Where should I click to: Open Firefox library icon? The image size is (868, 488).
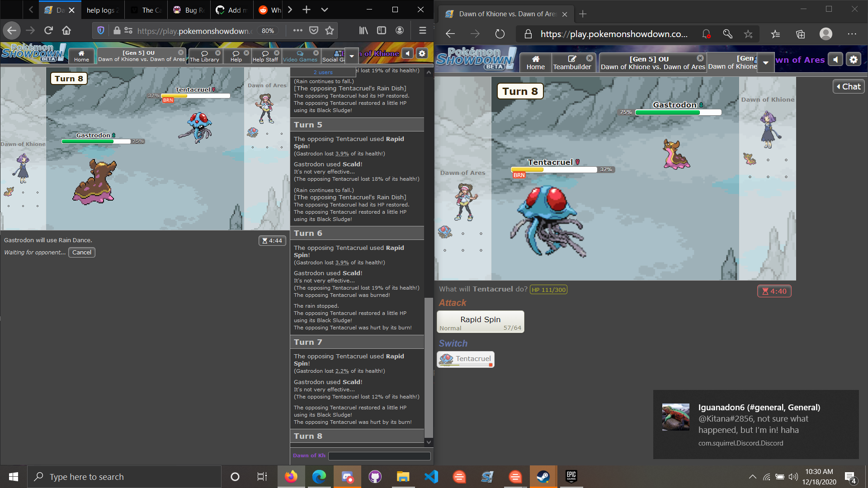tap(363, 30)
